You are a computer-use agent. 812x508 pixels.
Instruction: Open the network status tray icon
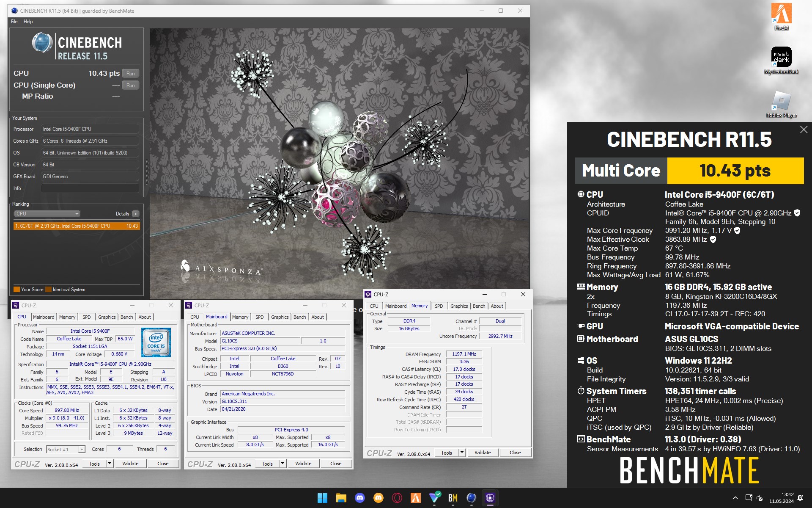coord(749,498)
